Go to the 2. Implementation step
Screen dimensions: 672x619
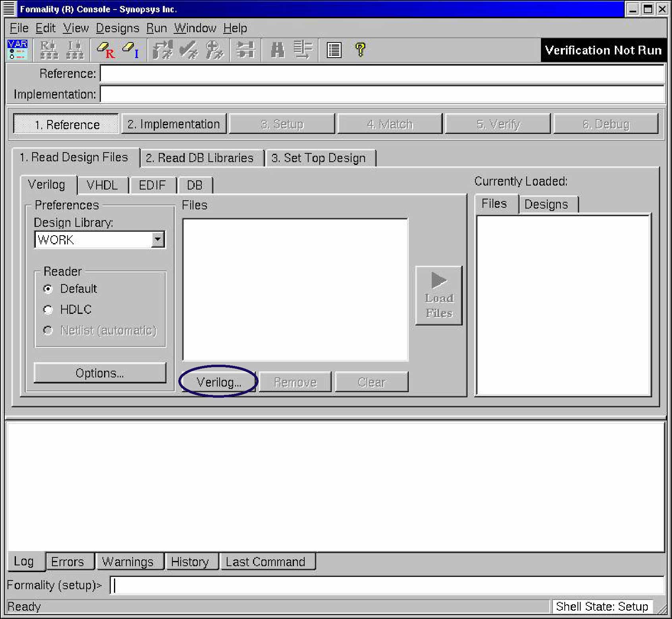[x=174, y=124]
